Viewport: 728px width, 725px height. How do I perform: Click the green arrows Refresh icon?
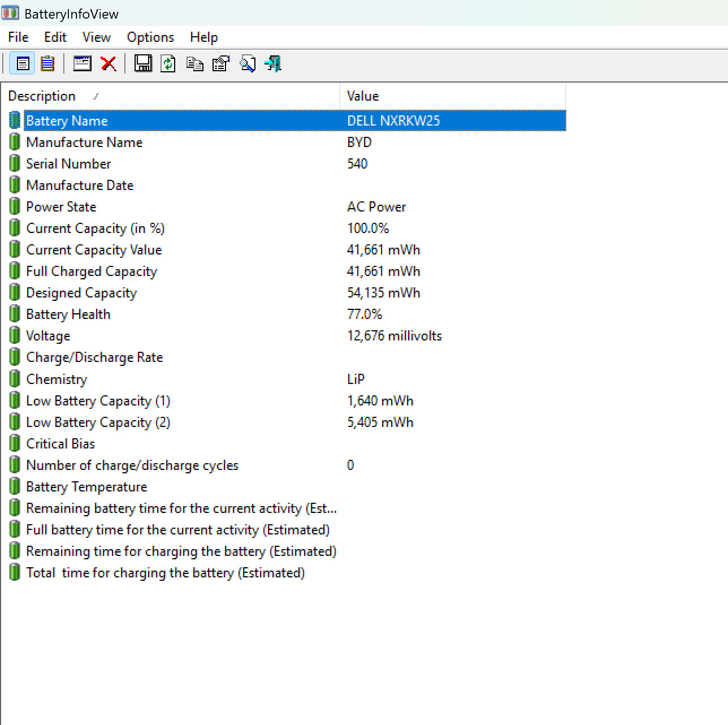(x=168, y=63)
